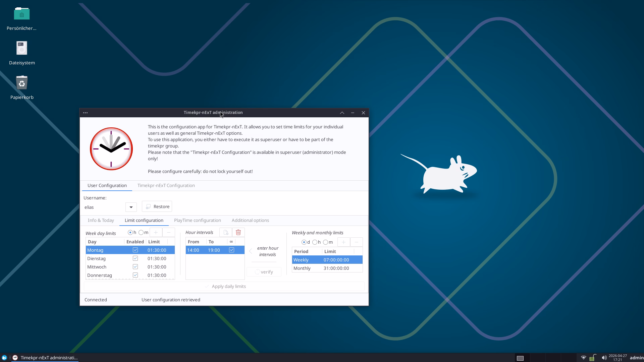
Task: Open the Info & Today tab
Action: click(101, 221)
